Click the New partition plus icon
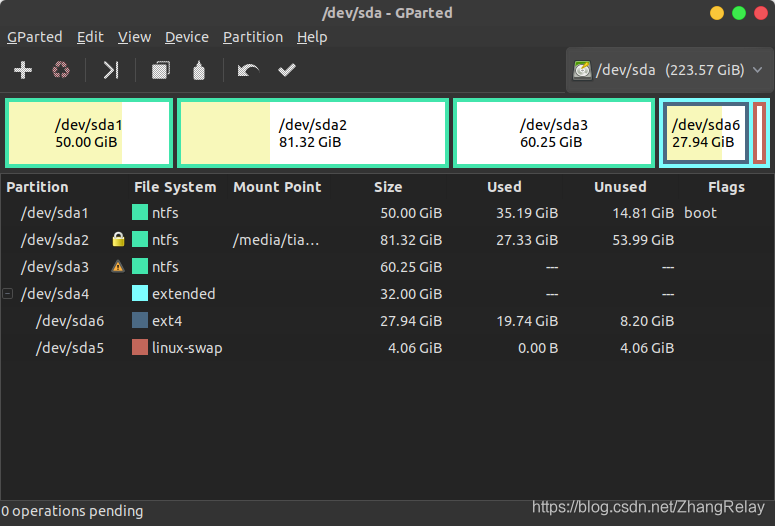Image resolution: width=775 pixels, height=526 pixels. click(x=23, y=70)
